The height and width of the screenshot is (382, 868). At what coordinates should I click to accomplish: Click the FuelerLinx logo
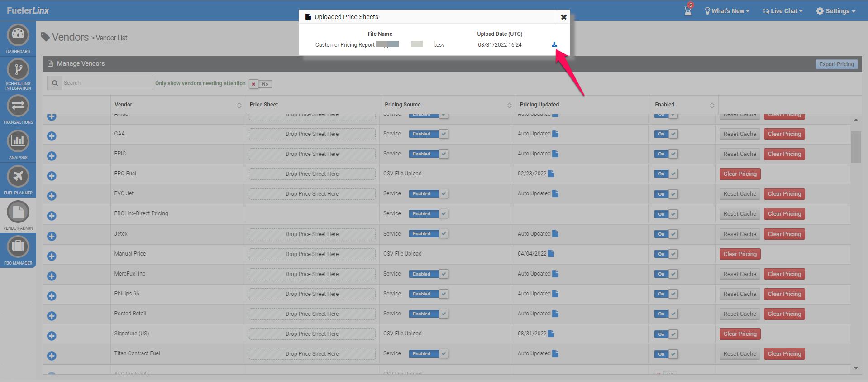[x=28, y=10]
